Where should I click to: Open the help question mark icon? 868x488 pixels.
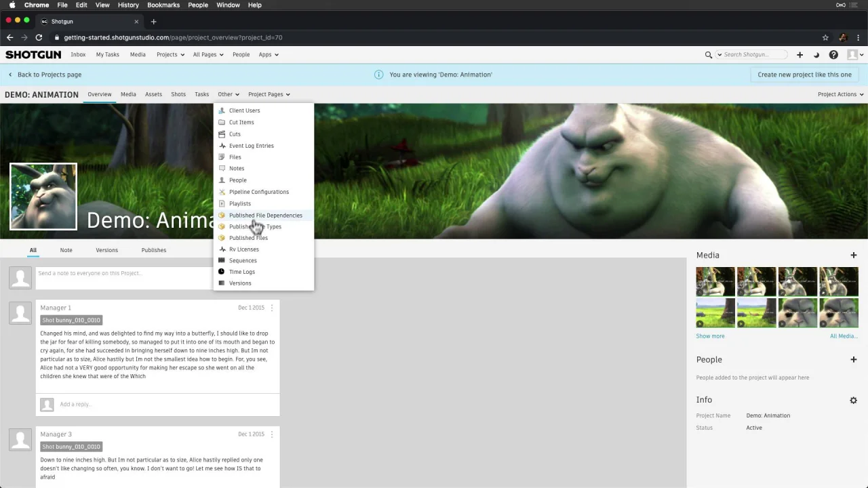(x=833, y=55)
